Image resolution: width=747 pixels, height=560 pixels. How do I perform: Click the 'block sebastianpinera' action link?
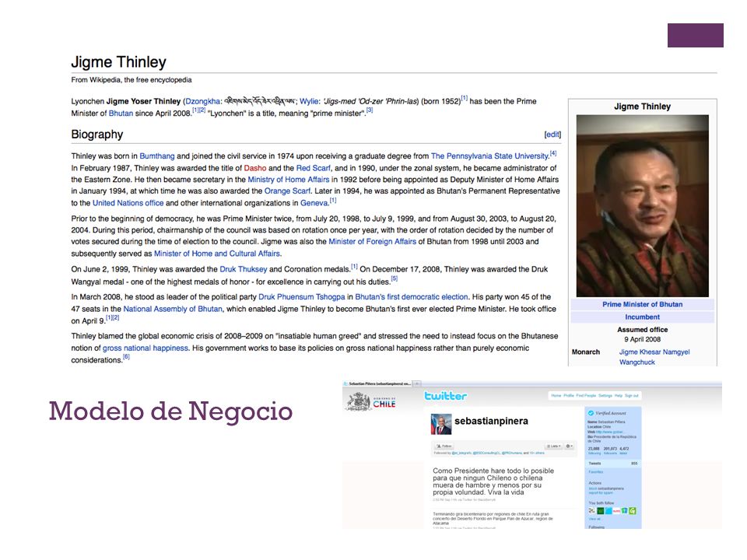click(x=606, y=488)
